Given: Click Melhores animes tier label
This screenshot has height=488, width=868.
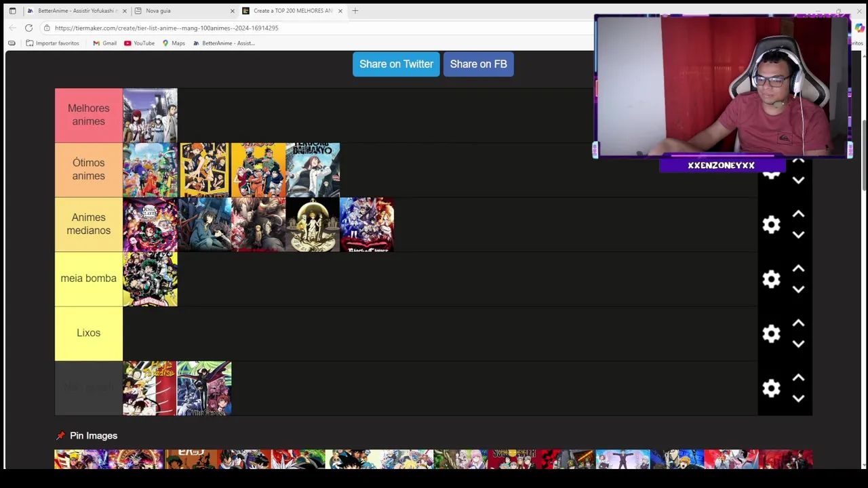Looking at the screenshot, I should click(x=88, y=115).
